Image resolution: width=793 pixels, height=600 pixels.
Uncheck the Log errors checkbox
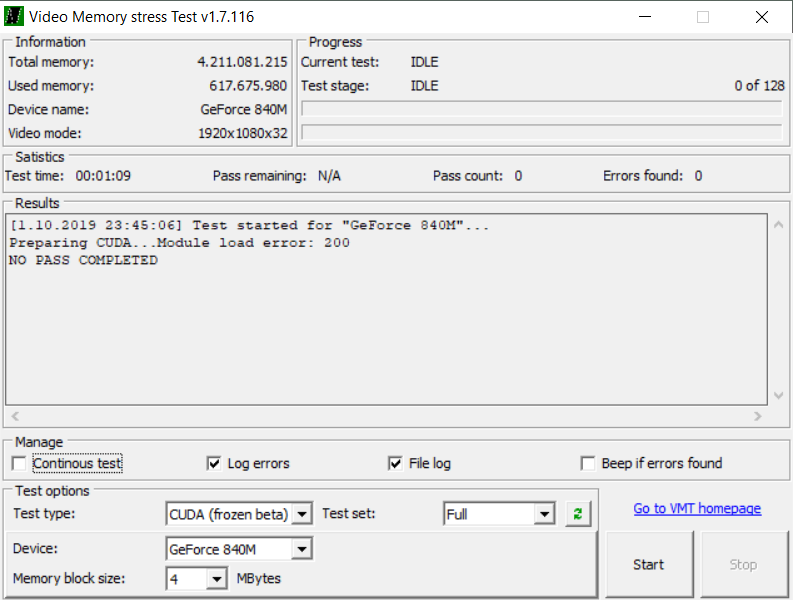pos(214,463)
